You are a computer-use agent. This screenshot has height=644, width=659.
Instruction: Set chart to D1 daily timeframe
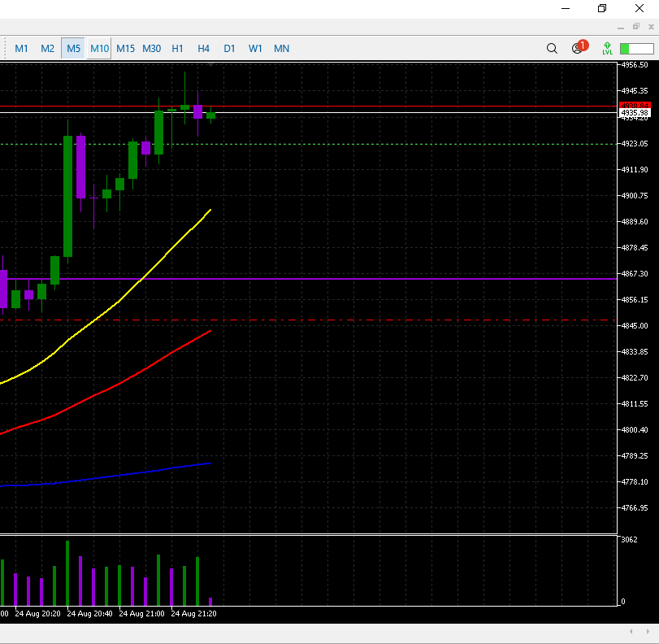pos(229,49)
